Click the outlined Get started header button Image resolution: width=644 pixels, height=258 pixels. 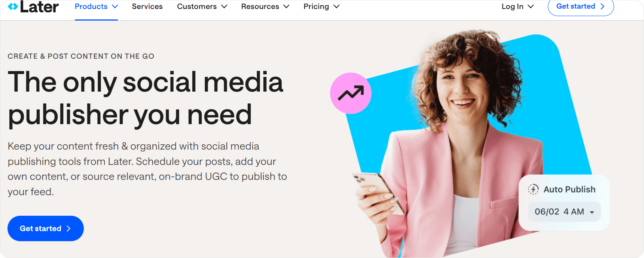[580, 7]
